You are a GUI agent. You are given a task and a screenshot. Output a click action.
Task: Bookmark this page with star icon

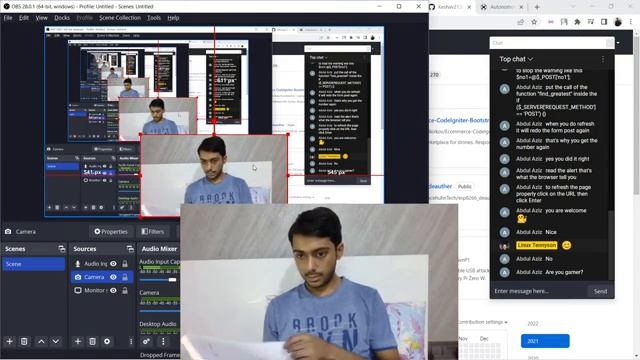pos(534,22)
